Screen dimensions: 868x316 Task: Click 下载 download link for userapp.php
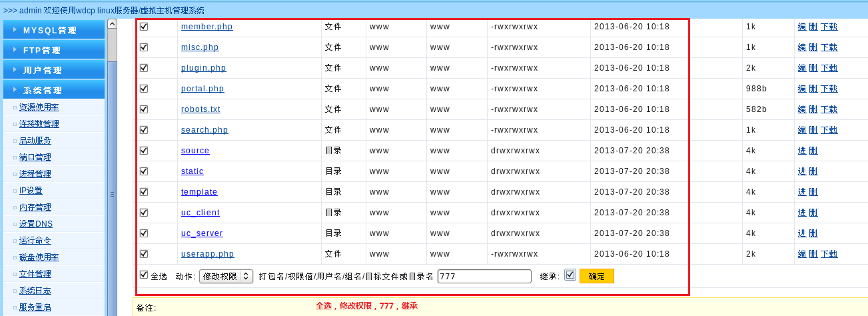[x=829, y=254]
